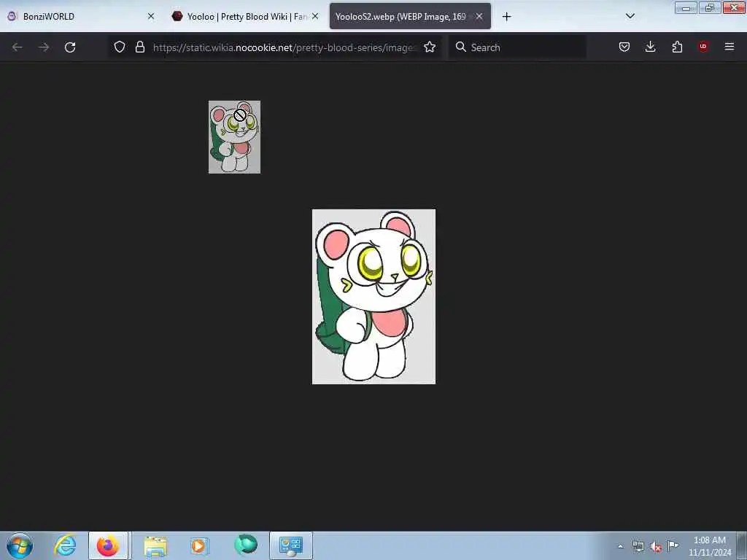The height and width of the screenshot is (560, 747).
Task: Open the Action Center flag icon
Action: point(673,545)
